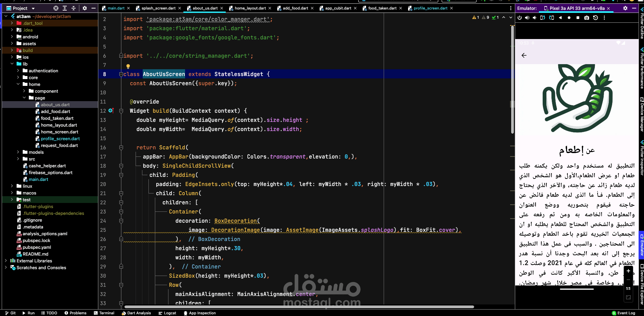
Task: Toggle folding at line 12 build method
Action: (121, 111)
